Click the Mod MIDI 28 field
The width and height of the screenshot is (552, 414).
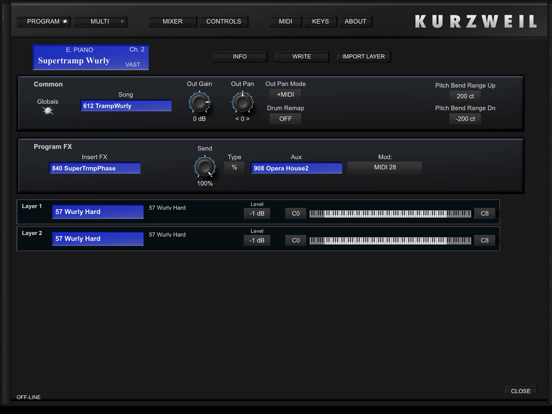tap(385, 168)
